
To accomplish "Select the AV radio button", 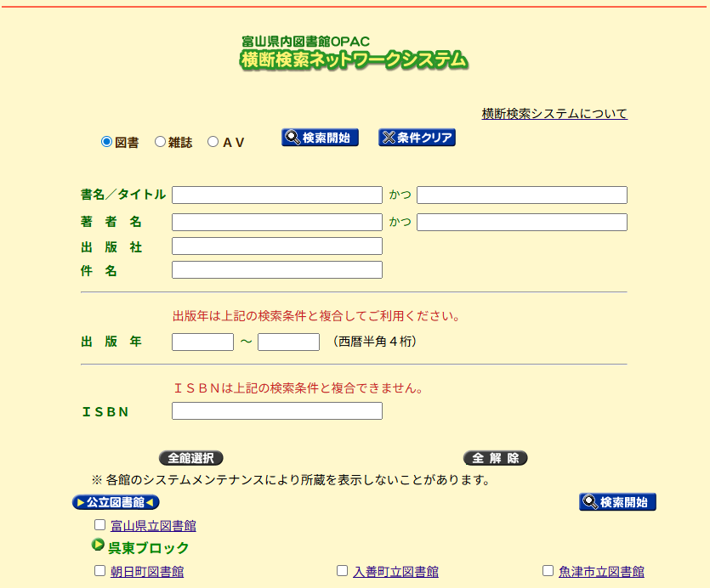I will [213, 142].
